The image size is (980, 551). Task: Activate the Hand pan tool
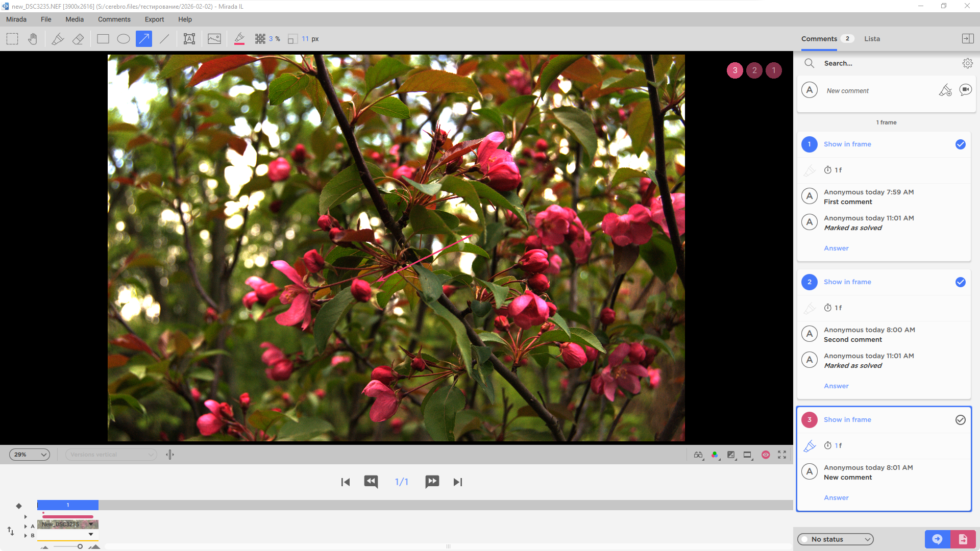tap(33, 39)
